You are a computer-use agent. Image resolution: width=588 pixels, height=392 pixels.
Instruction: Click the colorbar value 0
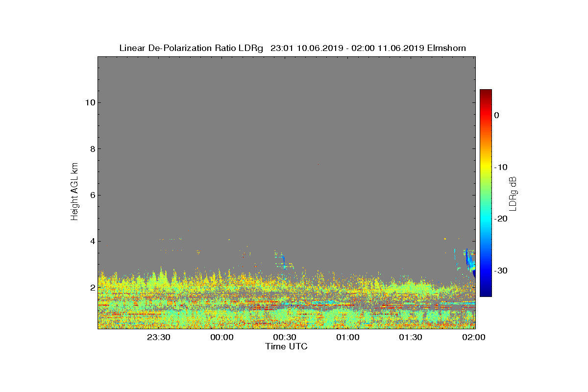497,115
